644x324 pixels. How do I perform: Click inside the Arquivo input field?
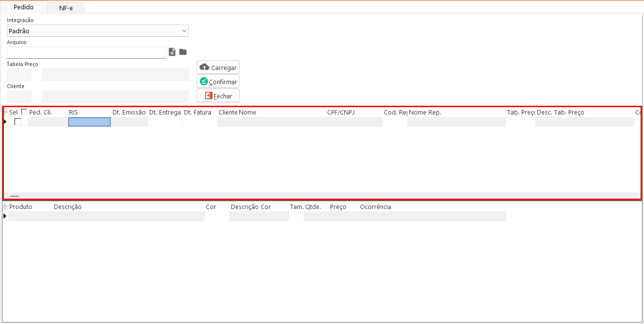tap(87, 52)
